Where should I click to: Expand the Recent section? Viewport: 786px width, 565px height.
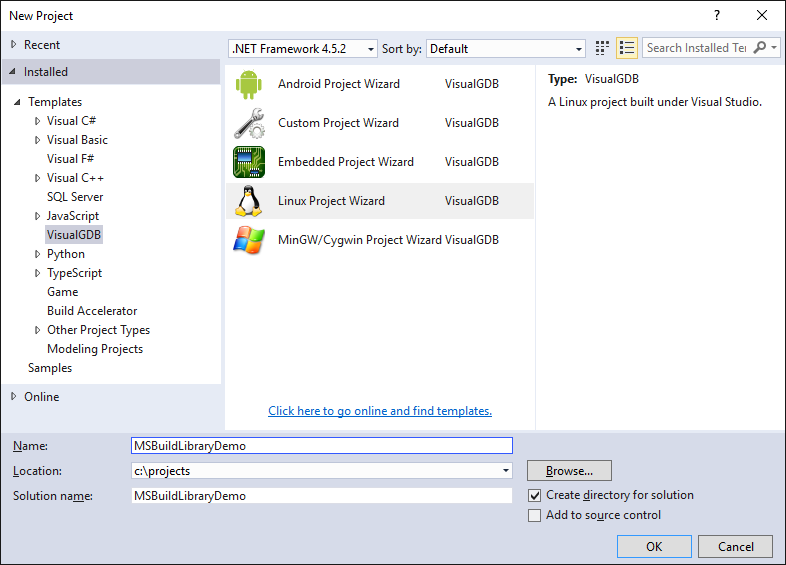tap(14, 45)
